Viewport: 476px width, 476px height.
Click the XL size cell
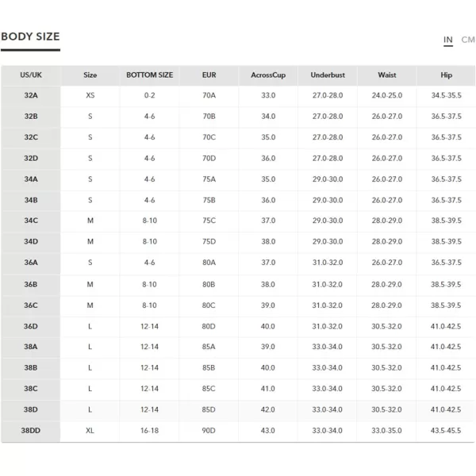point(90,431)
